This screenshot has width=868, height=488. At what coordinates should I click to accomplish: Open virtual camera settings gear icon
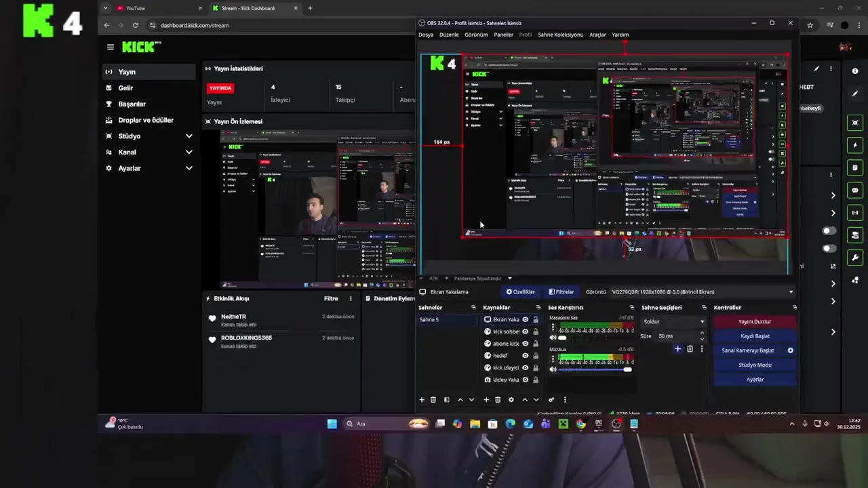(790, 350)
